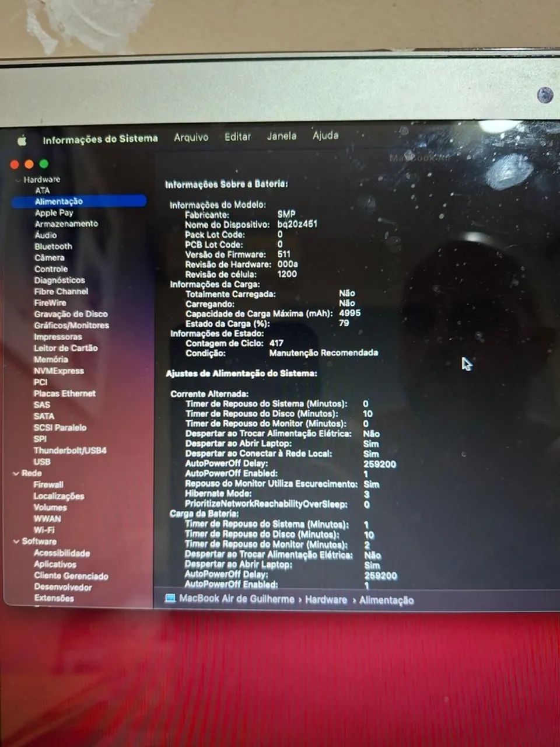Select WWAN under Rede
The width and height of the screenshot is (560, 747).
pos(47,519)
